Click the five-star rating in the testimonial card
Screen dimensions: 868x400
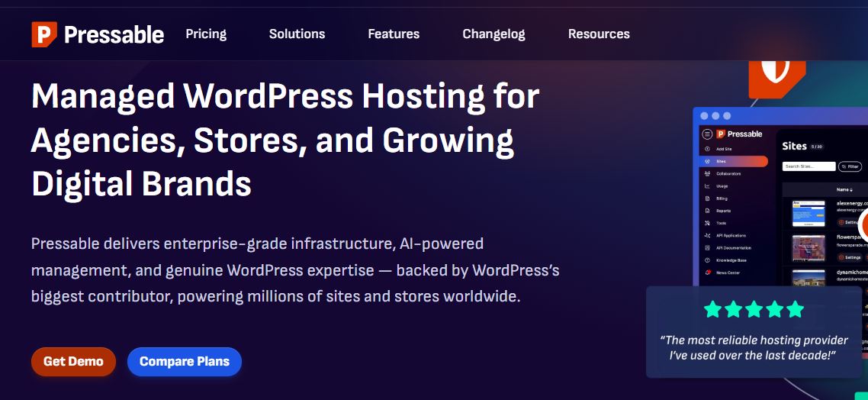[x=754, y=309]
